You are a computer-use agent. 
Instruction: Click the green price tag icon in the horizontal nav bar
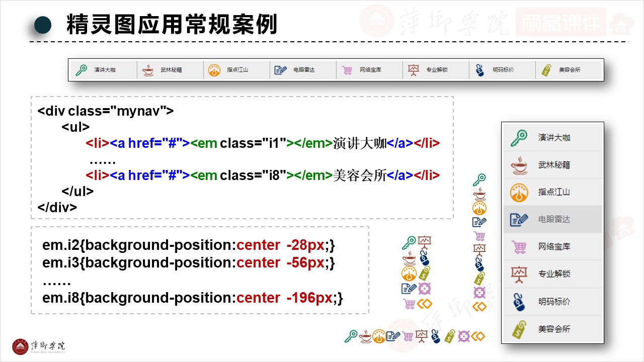point(546,70)
